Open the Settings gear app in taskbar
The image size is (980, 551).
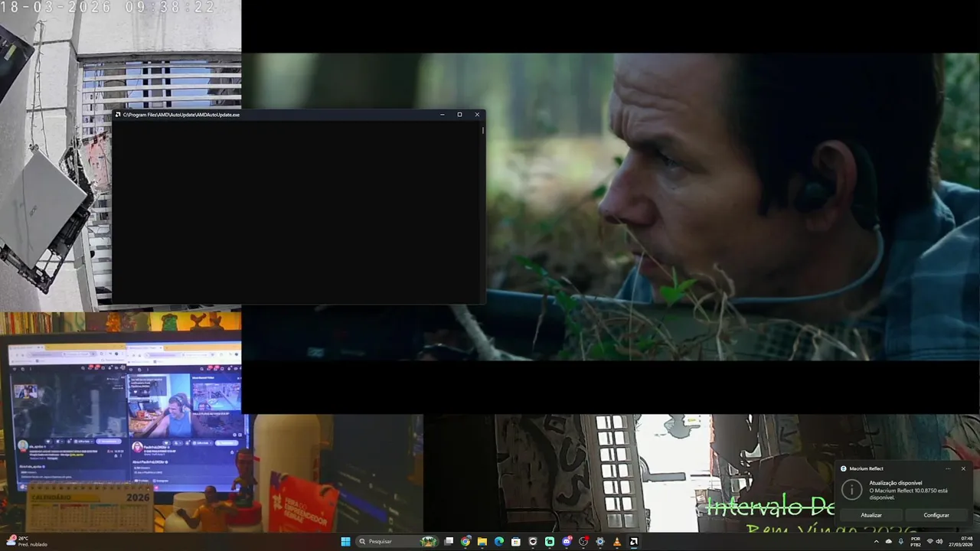600,541
